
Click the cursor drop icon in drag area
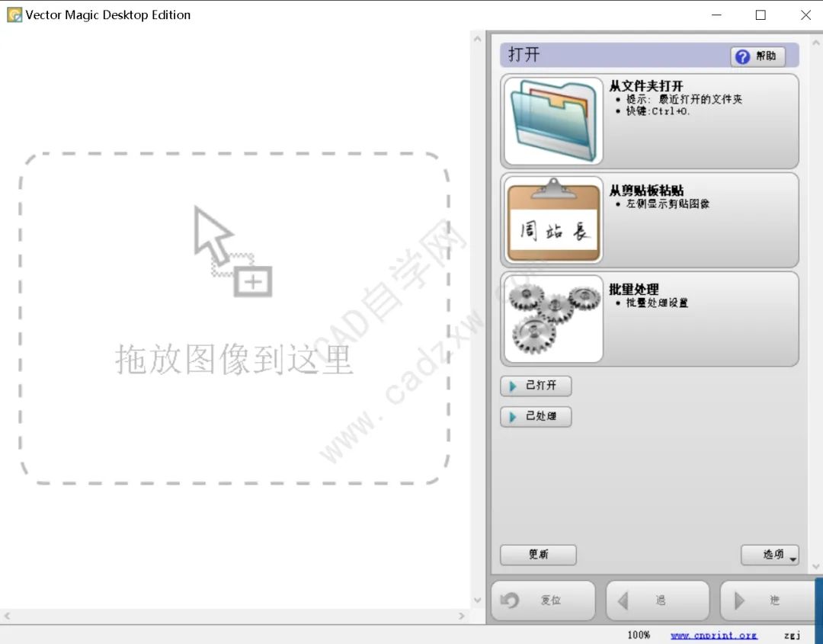(232, 251)
